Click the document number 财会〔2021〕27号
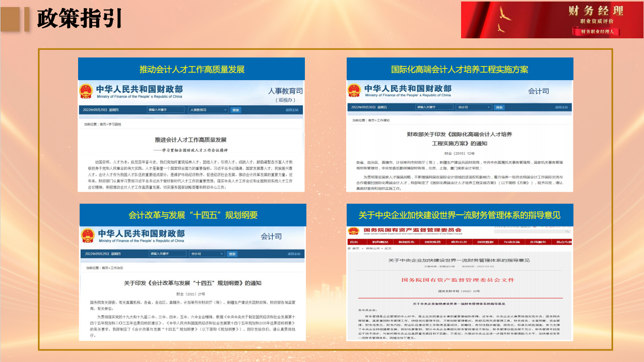The image size is (644, 362). coord(190,293)
